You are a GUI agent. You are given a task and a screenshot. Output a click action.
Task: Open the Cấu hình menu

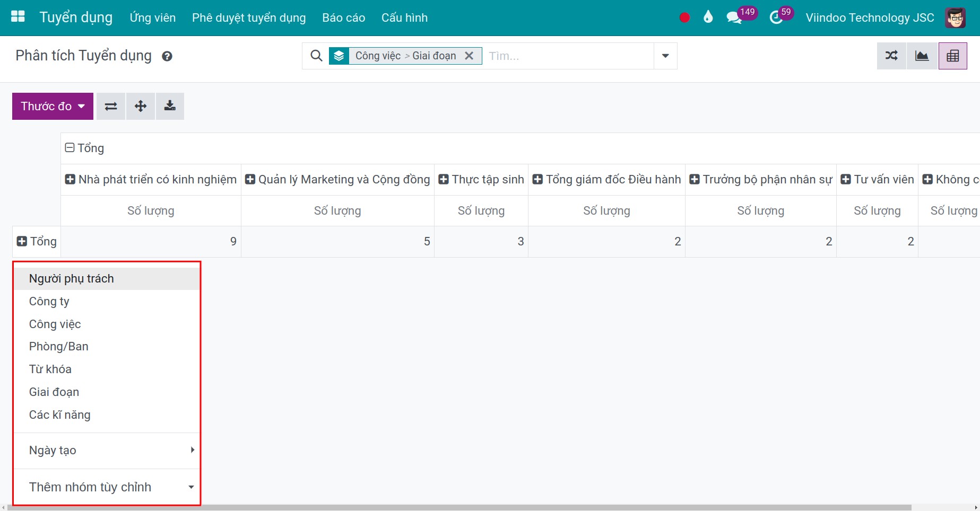[404, 17]
